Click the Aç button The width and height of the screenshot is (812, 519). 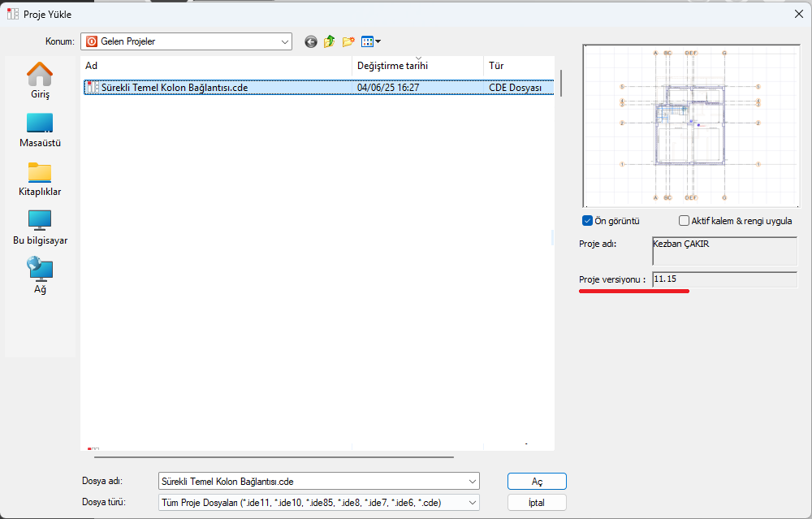point(537,481)
